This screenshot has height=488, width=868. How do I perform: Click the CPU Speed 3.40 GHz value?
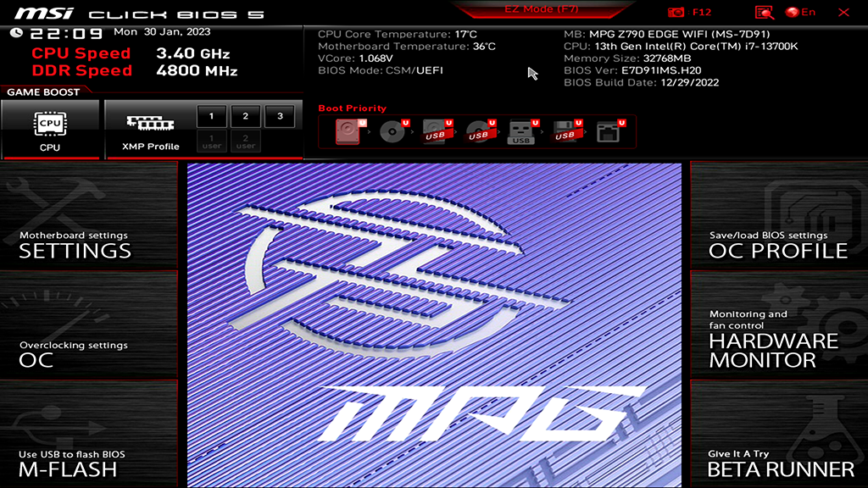coord(192,53)
